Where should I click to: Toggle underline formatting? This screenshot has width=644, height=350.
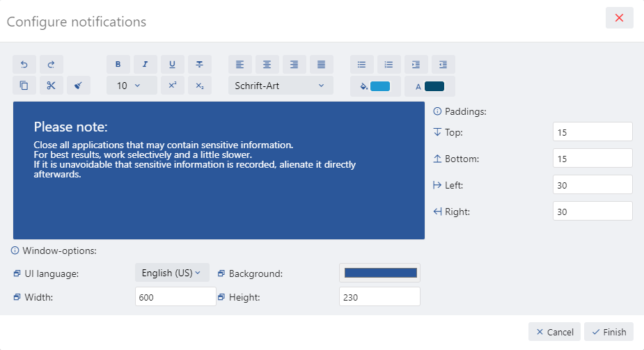172,65
